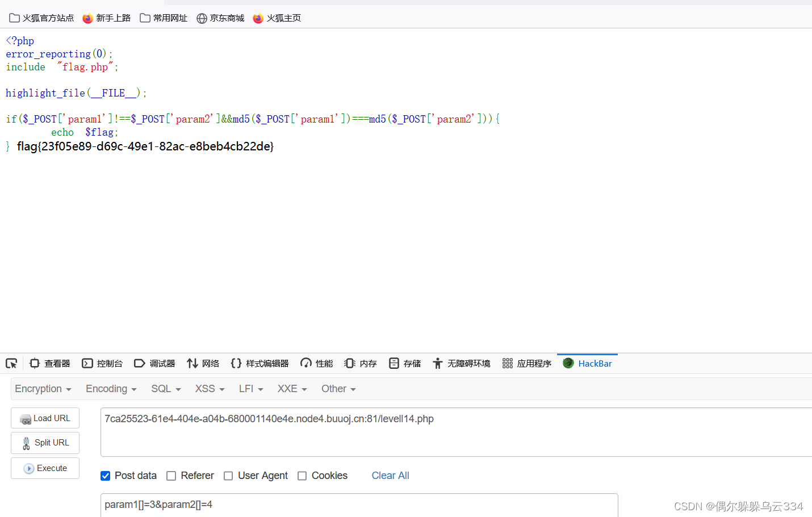The image size is (812, 517).
Task: Expand the SQL dropdown menu
Action: coord(166,389)
